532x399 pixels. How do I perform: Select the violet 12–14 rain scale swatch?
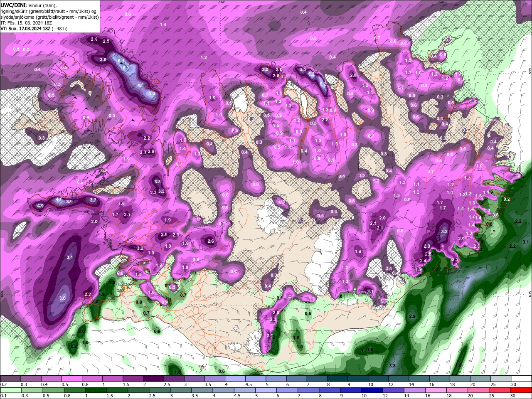pos(393,390)
